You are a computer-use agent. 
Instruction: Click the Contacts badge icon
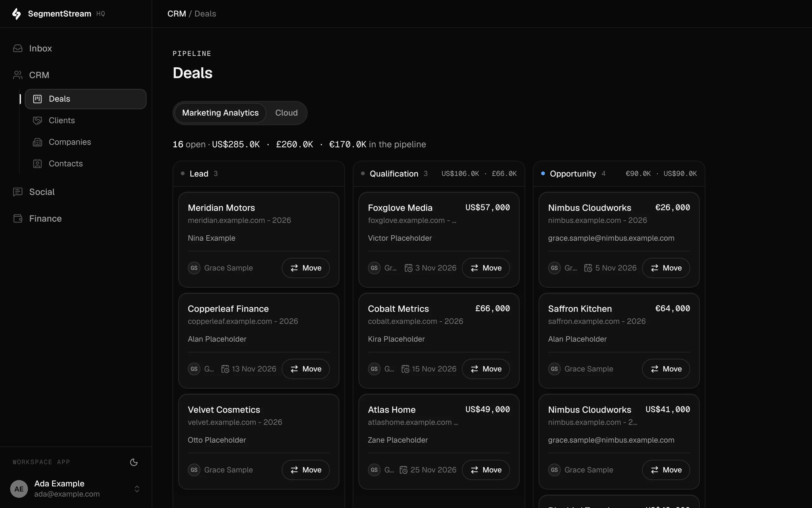click(37, 164)
